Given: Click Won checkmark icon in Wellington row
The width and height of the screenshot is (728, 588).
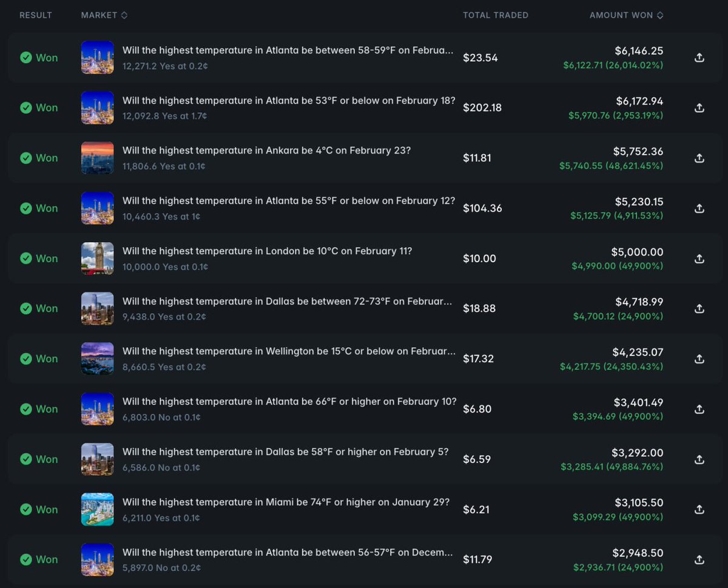Looking at the screenshot, I should [25, 359].
